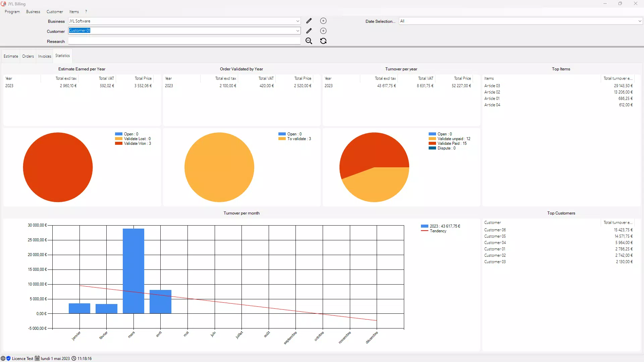Click Items column header in Top Items
The width and height of the screenshot is (644, 362).
pos(541,78)
